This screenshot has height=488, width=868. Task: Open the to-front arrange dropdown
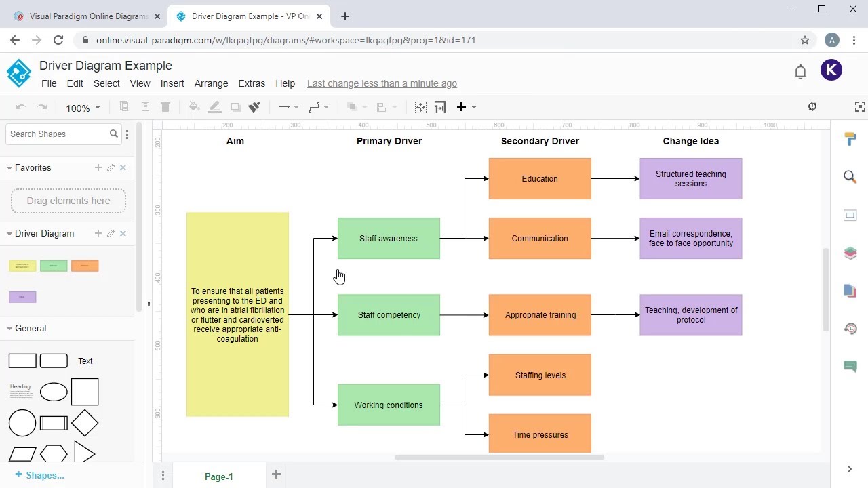(357, 107)
